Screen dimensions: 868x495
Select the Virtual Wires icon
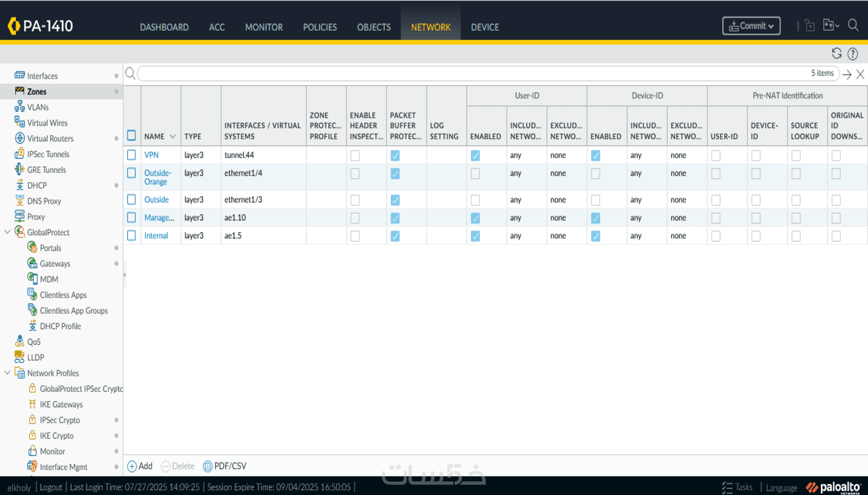coord(19,122)
